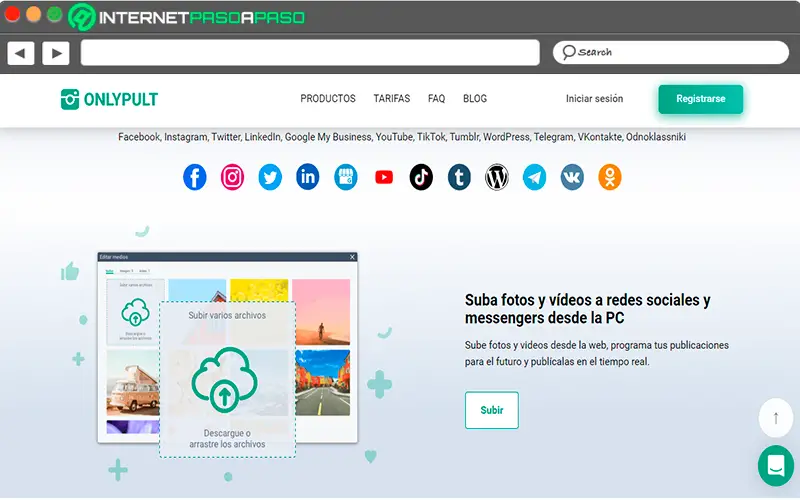Focus the browser address bar
Viewport: 800px width, 500px height.
click(x=310, y=53)
